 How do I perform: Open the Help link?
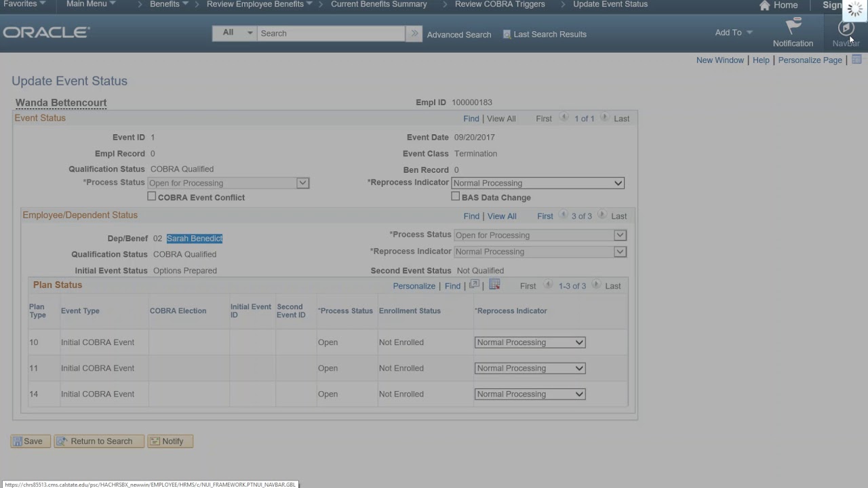point(761,60)
